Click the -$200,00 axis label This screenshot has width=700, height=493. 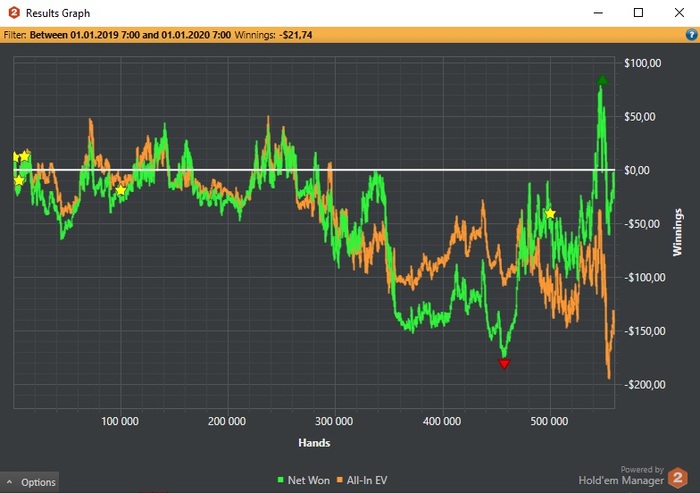click(x=644, y=385)
